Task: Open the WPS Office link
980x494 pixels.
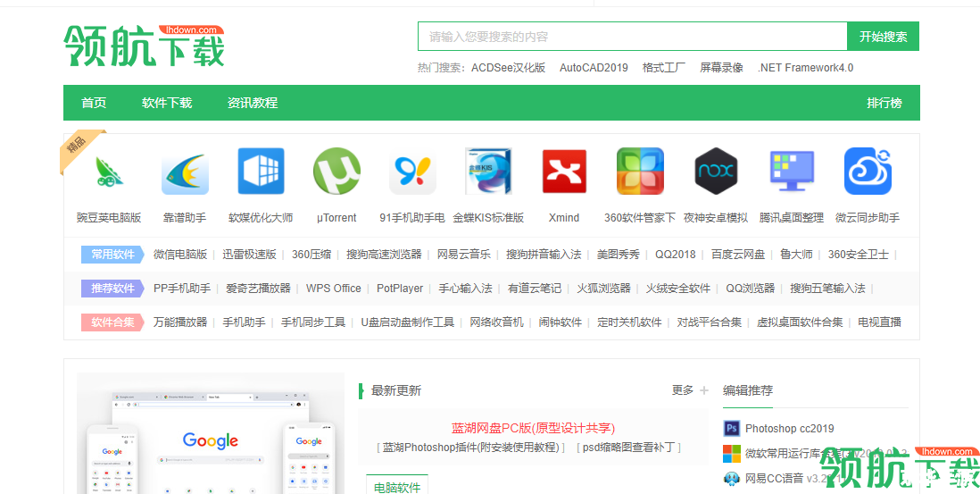Action: click(x=334, y=289)
